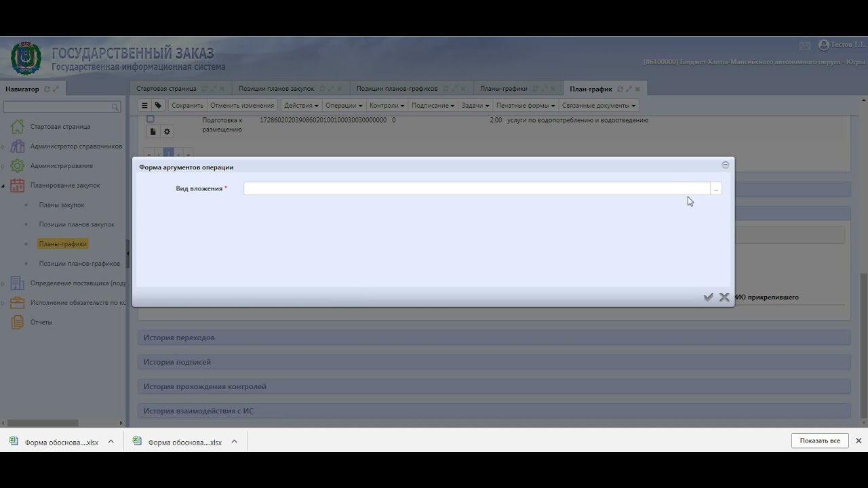Open user profile Тестов Т.Т.

click(x=842, y=45)
